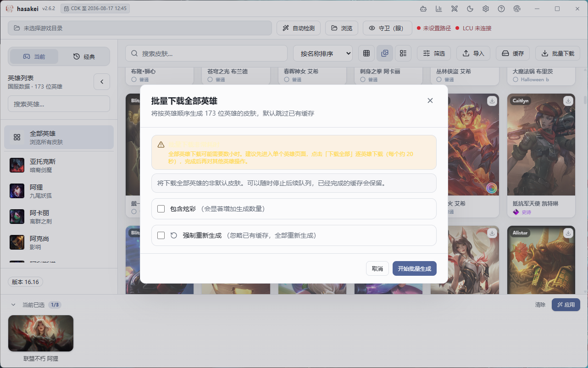
Task: Click the CDK expiry badge
Action: coord(95,9)
